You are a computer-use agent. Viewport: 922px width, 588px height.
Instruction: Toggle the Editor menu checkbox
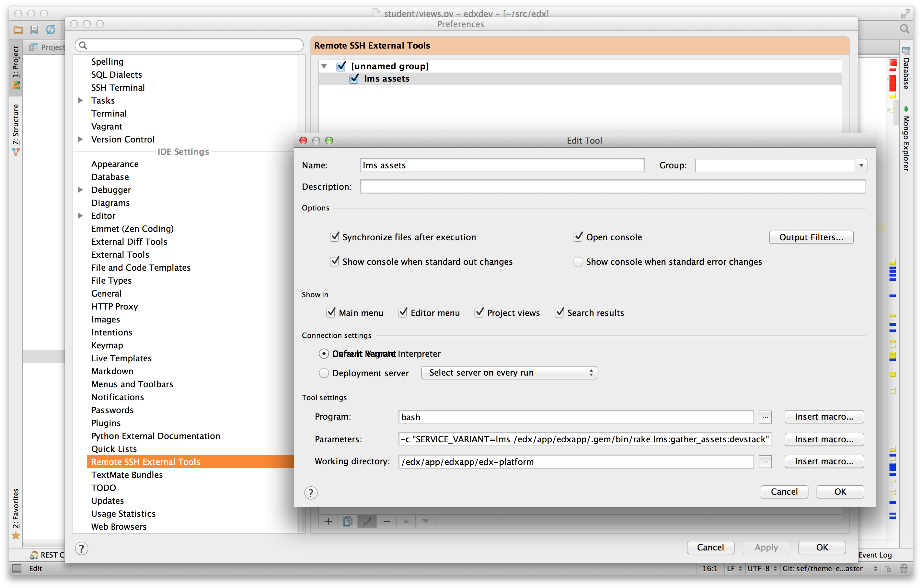403,313
